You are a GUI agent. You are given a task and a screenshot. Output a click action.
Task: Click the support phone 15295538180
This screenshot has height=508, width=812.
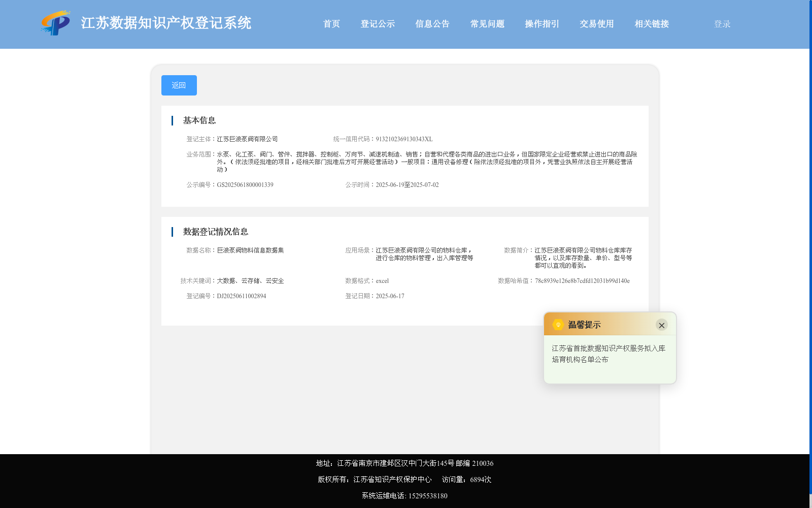tap(428, 496)
